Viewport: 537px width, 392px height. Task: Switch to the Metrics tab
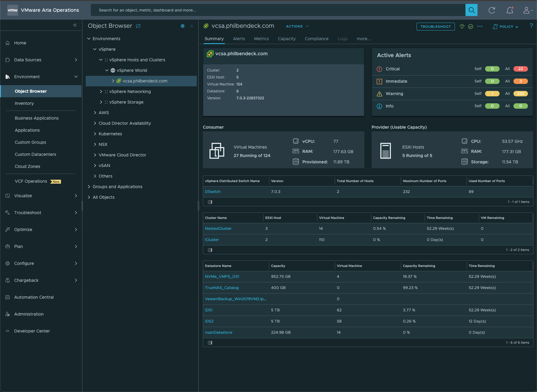[261, 39]
